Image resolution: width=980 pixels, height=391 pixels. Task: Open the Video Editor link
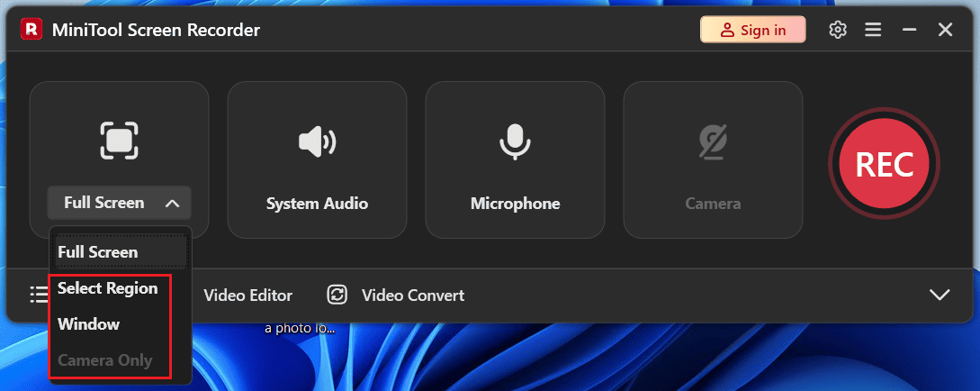tap(248, 296)
